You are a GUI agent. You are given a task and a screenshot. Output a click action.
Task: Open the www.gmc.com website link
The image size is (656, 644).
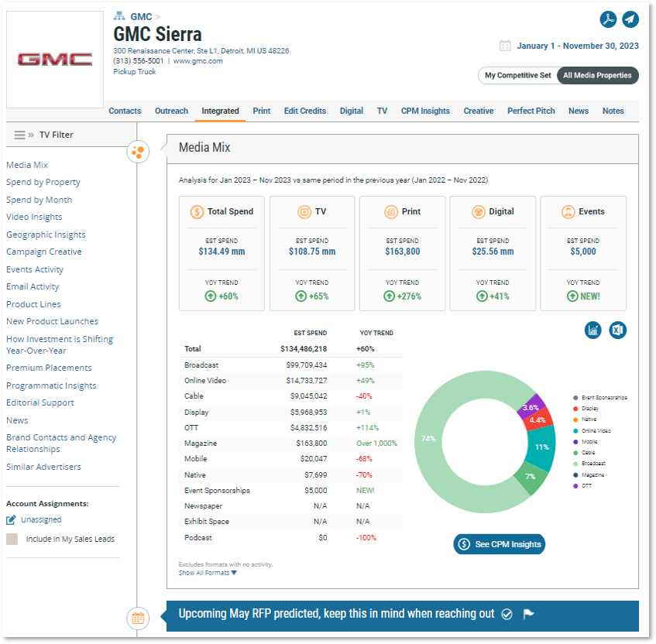pyautogui.click(x=198, y=61)
